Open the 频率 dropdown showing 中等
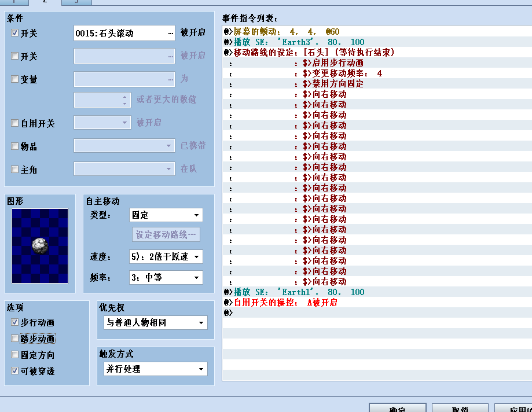Image resolution: width=532 pixels, height=412 pixels. (x=166, y=277)
